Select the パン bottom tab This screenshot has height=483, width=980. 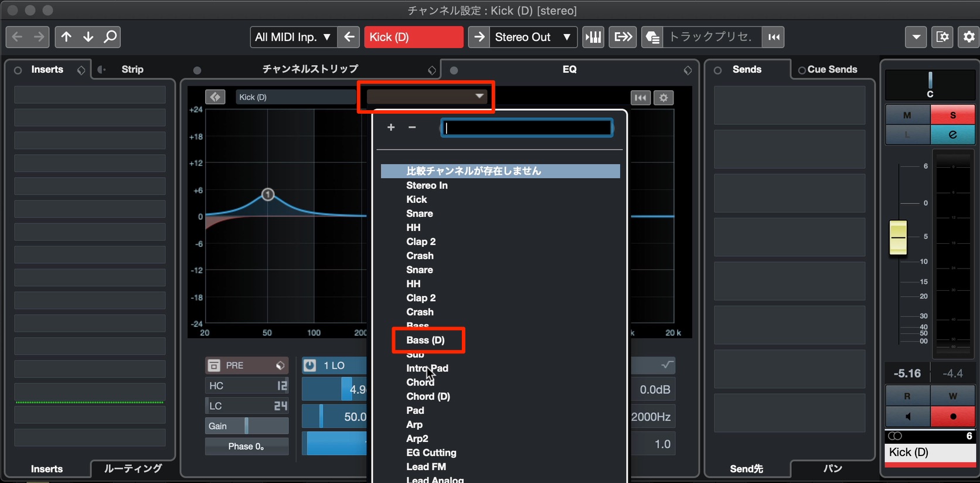point(833,468)
